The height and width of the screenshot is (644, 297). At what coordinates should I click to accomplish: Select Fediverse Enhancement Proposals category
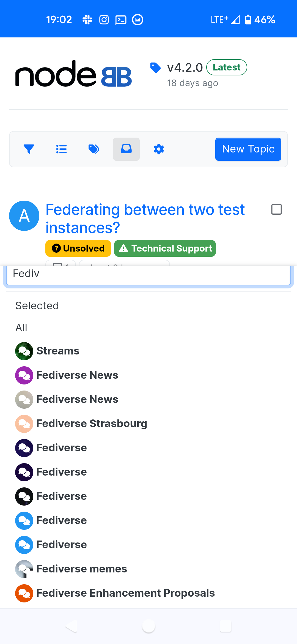[x=115, y=593]
